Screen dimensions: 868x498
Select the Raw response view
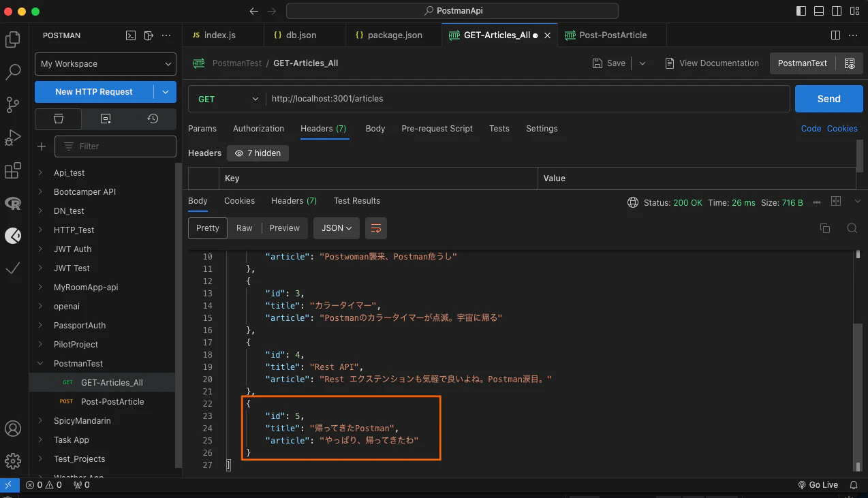[x=245, y=228]
